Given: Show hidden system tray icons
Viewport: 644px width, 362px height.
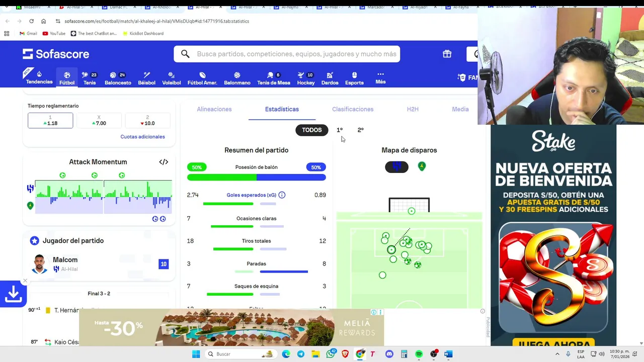Looking at the screenshot, I should click(x=557, y=354).
